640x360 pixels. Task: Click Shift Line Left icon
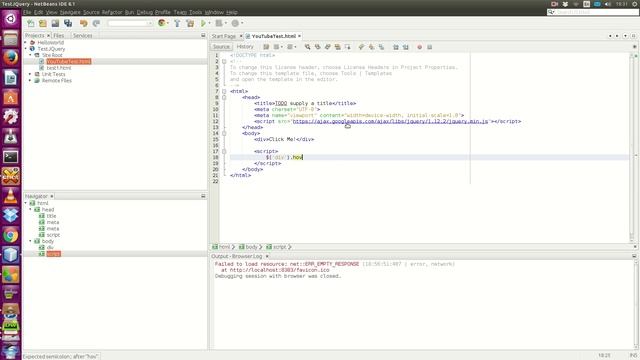coord(396,47)
